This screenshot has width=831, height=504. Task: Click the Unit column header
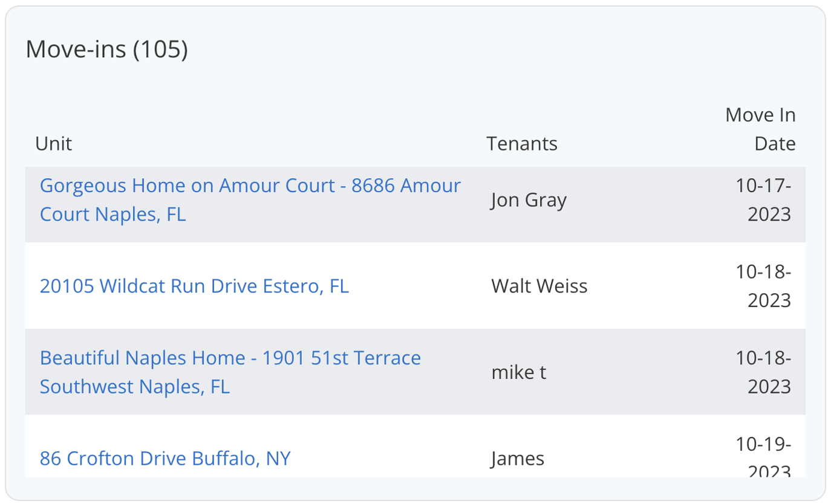53,144
